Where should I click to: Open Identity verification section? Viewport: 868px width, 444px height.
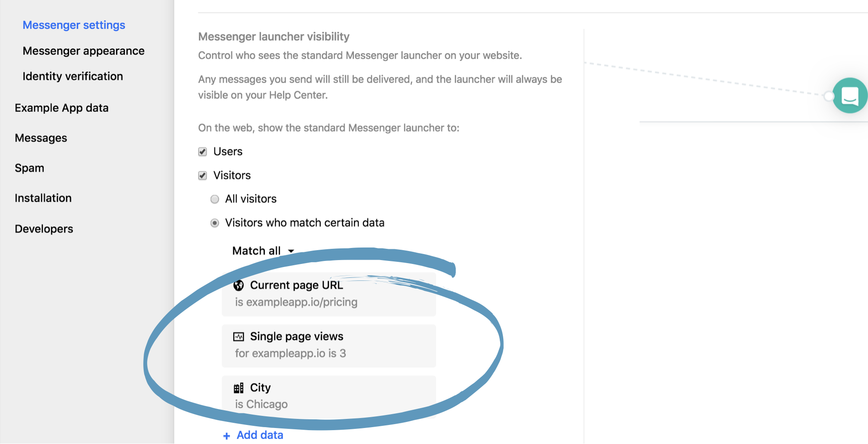(72, 76)
